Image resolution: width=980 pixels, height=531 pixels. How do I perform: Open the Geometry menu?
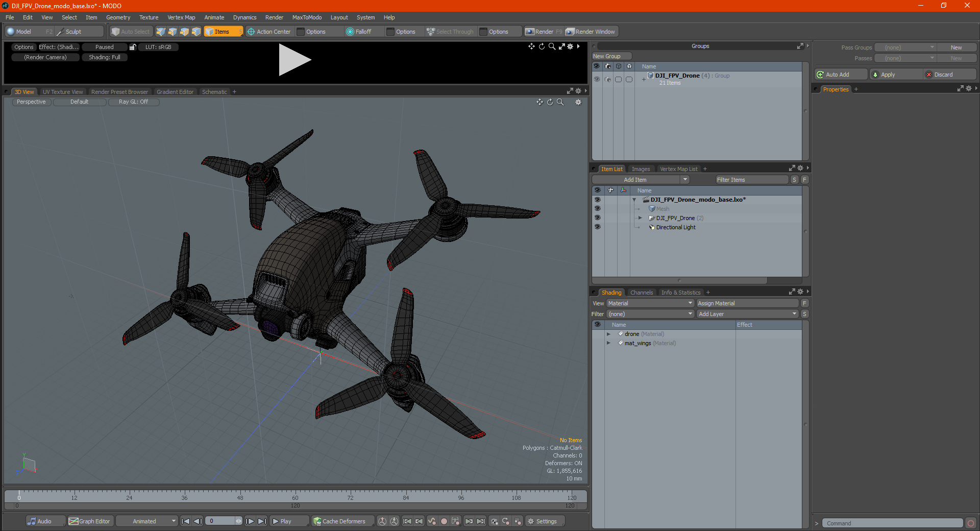[118, 17]
